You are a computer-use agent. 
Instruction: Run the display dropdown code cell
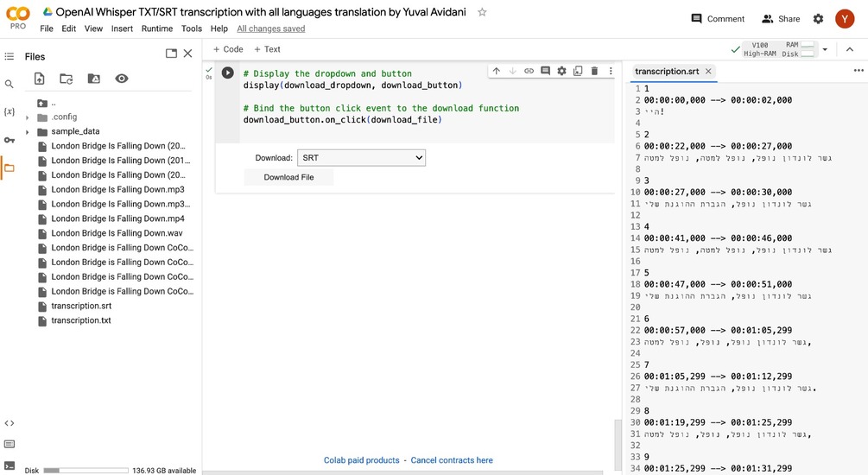click(x=227, y=73)
